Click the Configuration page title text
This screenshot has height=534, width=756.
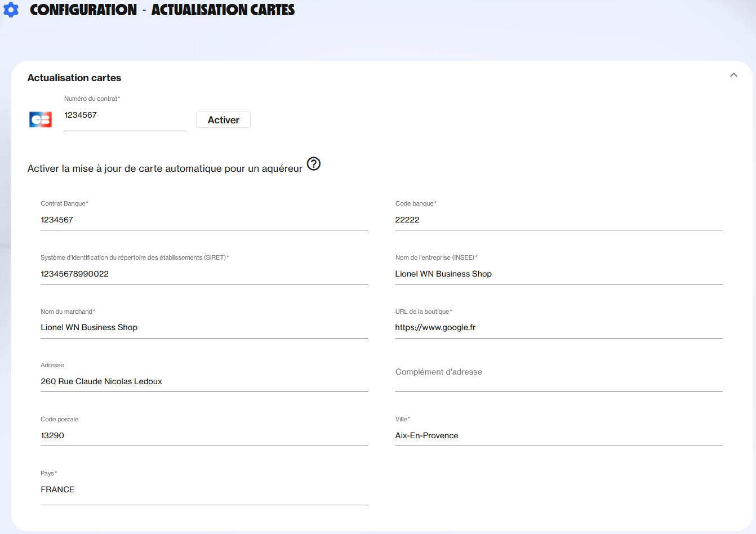[x=83, y=10]
